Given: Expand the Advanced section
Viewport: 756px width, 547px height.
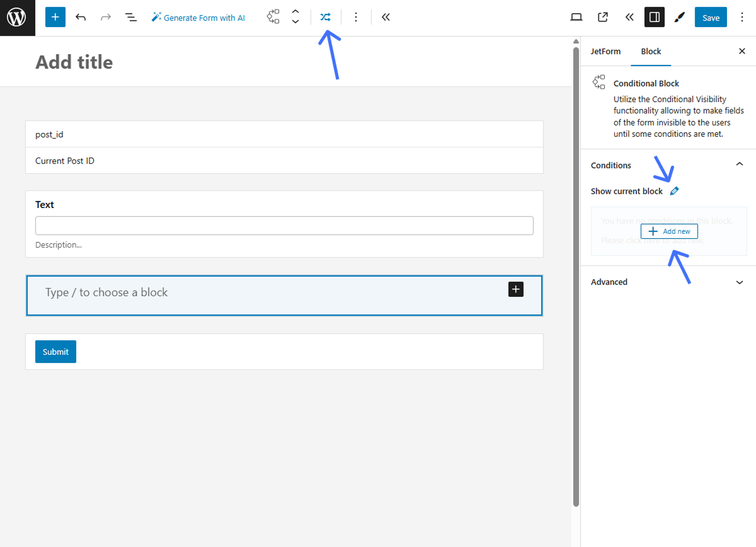Looking at the screenshot, I should point(739,282).
